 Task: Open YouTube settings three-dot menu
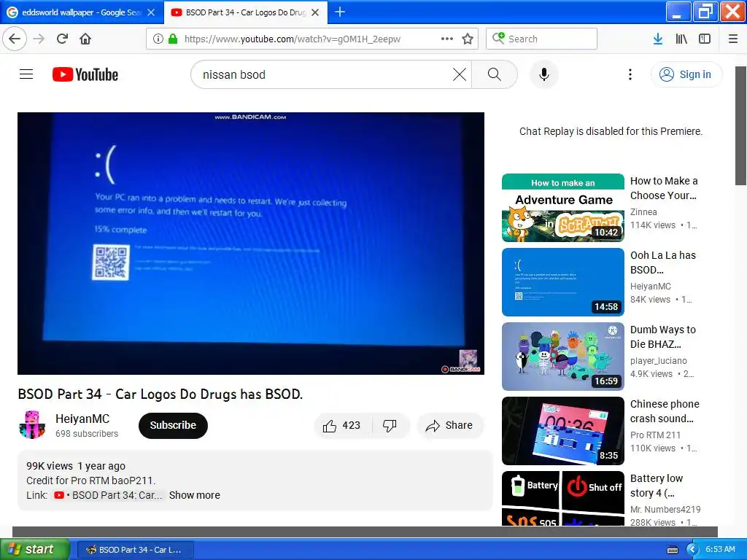(x=630, y=74)
